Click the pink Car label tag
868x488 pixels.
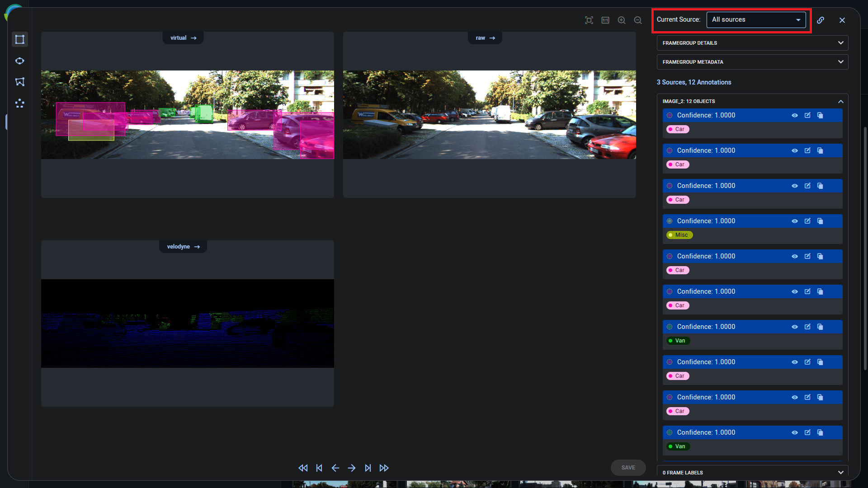point(677,129)
